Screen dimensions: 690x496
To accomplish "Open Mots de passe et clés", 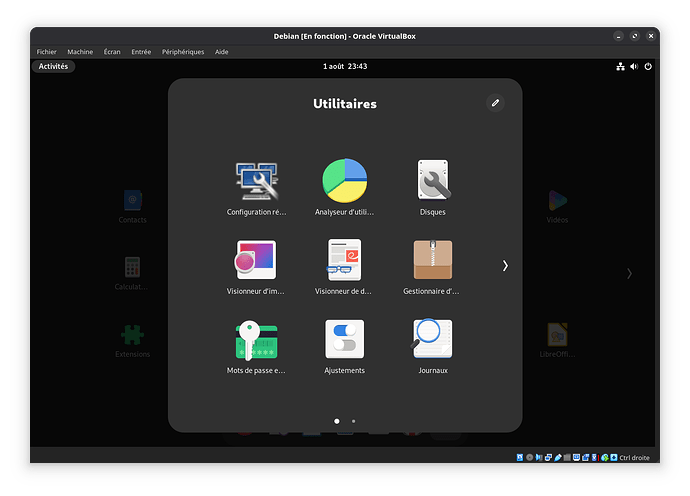I will coord(256,340).
